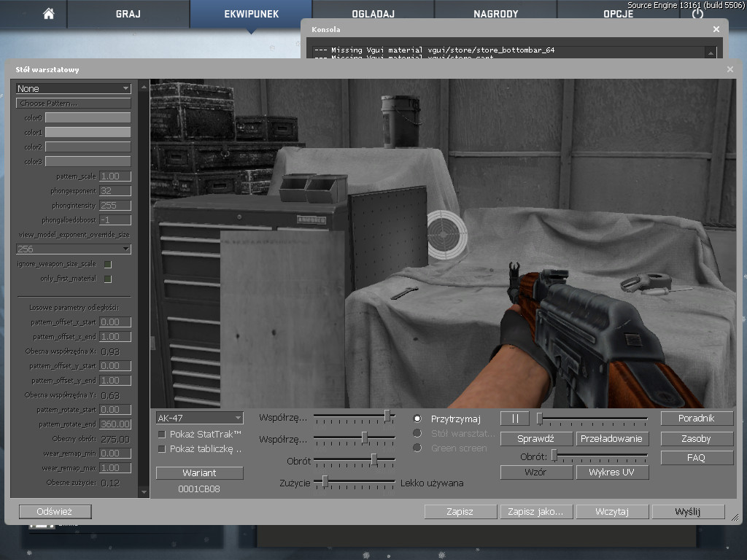Image resolution: width=747 pixels, height=560 pixels.
Task: Click the Zużycie wear slider
Action: (x=355, y=483)
